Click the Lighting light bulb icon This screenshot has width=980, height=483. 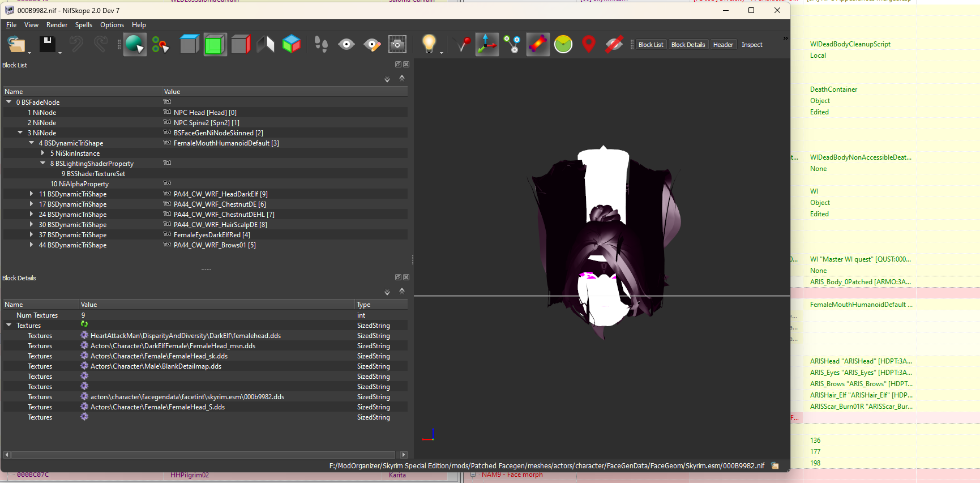[429, 44]
